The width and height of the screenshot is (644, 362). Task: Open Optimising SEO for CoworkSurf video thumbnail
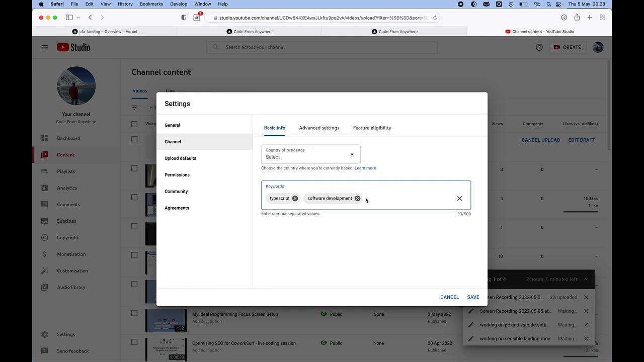coord(166,349)
